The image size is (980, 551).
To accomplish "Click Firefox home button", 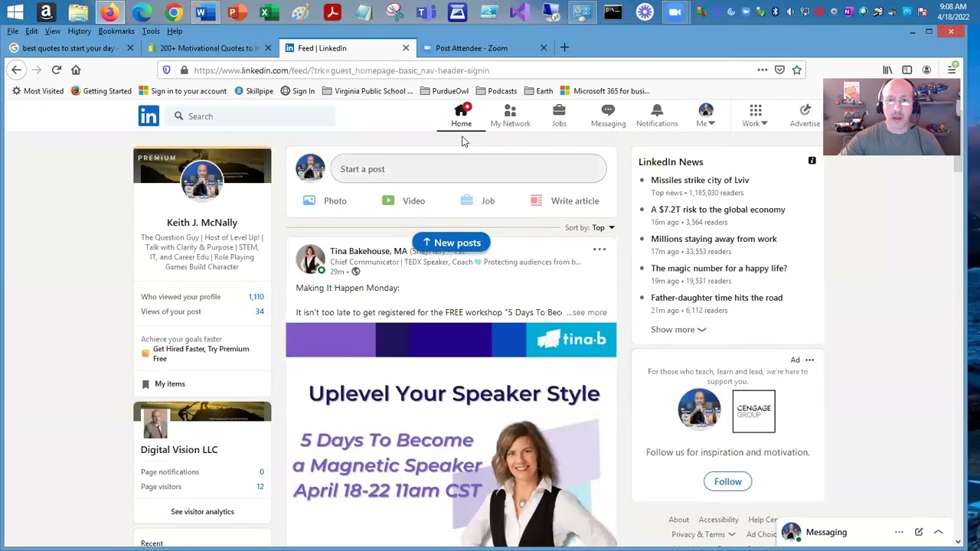I will pyautogui.click(x=76, y=70).
